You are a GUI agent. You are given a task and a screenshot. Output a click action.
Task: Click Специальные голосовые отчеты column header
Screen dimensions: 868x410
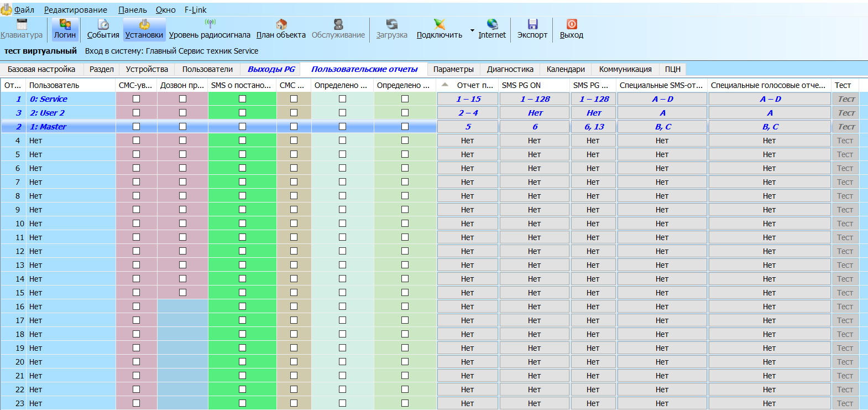(770, 85)
